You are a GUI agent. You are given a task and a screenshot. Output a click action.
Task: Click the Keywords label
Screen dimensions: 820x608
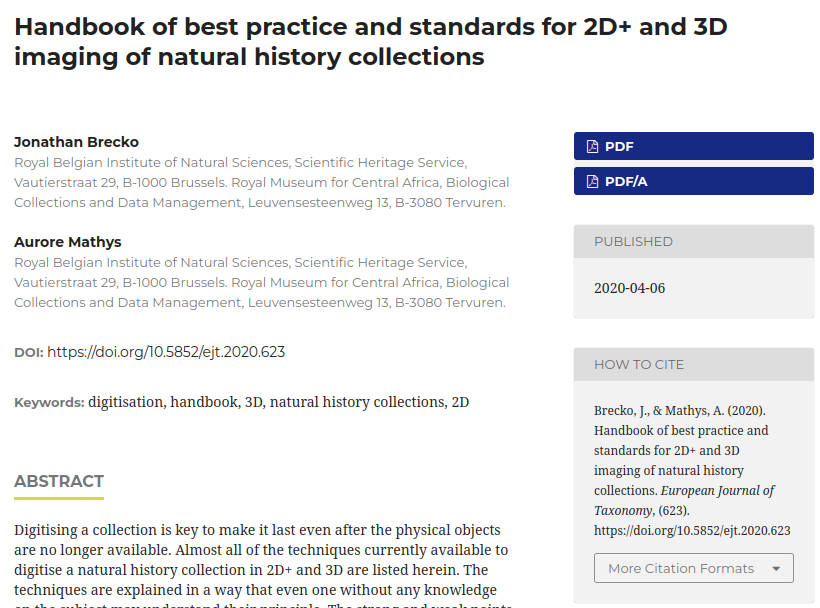coord(49,403)
